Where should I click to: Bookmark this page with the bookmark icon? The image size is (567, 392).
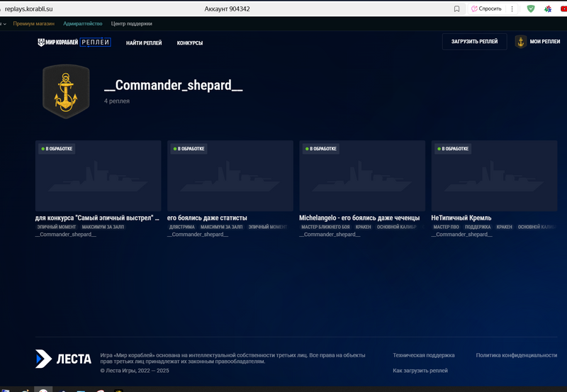click(x=456, y=9)
